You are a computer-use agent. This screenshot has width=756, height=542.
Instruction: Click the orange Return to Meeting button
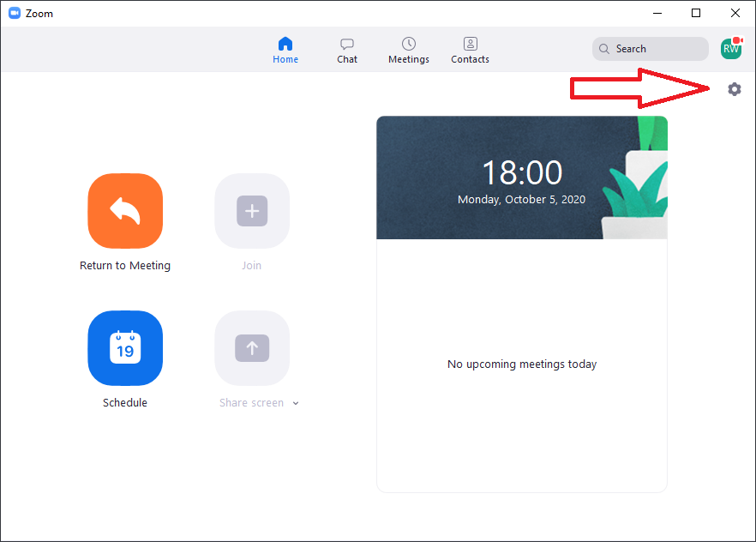click(125, 211)
